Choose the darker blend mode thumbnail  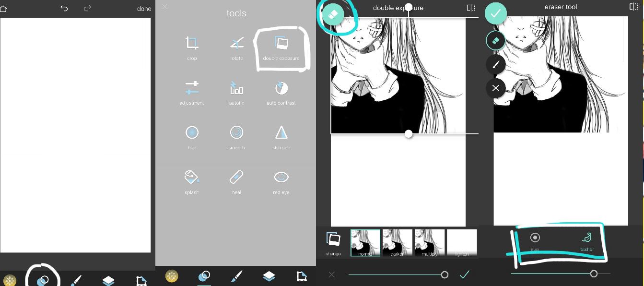click(398, 243)
